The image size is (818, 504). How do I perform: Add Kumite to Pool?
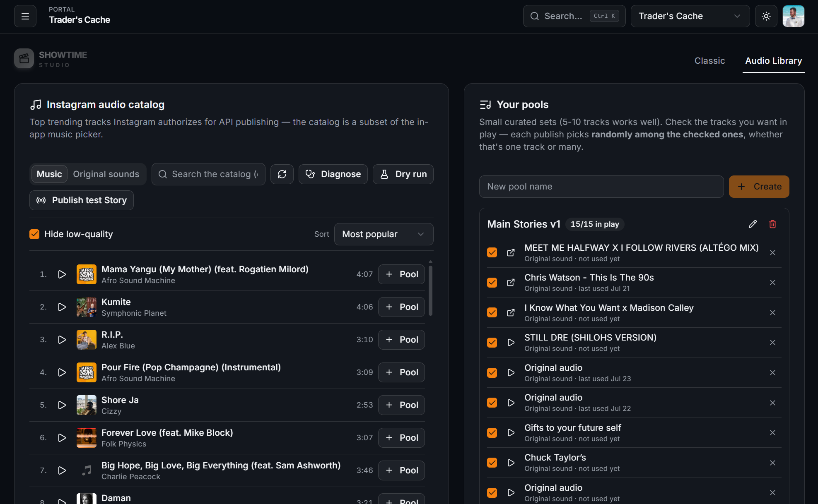click(x=401, y=307)
